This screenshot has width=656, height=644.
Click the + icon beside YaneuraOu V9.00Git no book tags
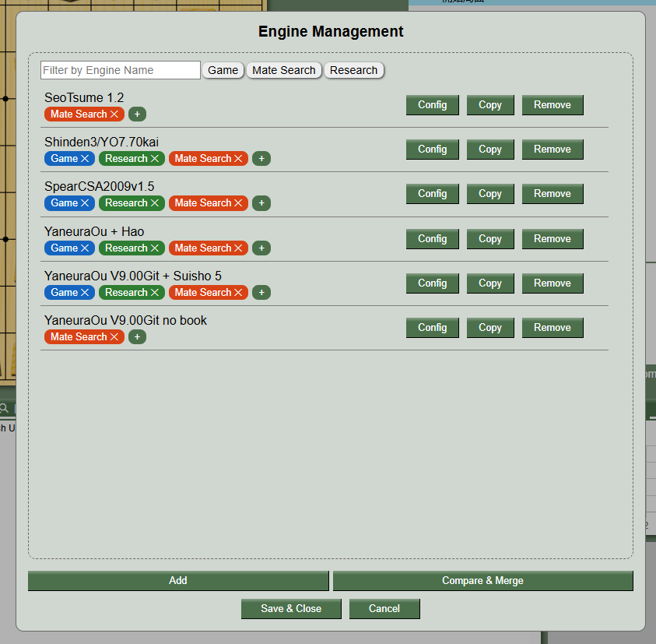pyautogui.click(x=137, y=336)
